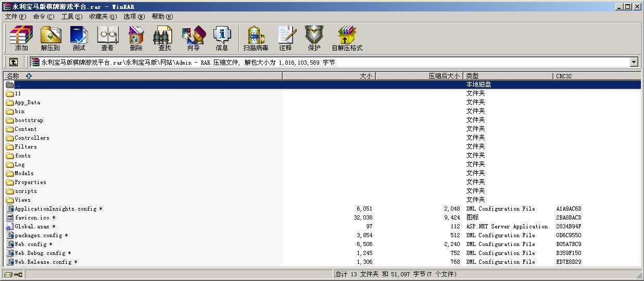The width and height of the screenshot is (644, 281).
Task: Click CRC32 value A1A9AC6D
Action: coord(569,209)
